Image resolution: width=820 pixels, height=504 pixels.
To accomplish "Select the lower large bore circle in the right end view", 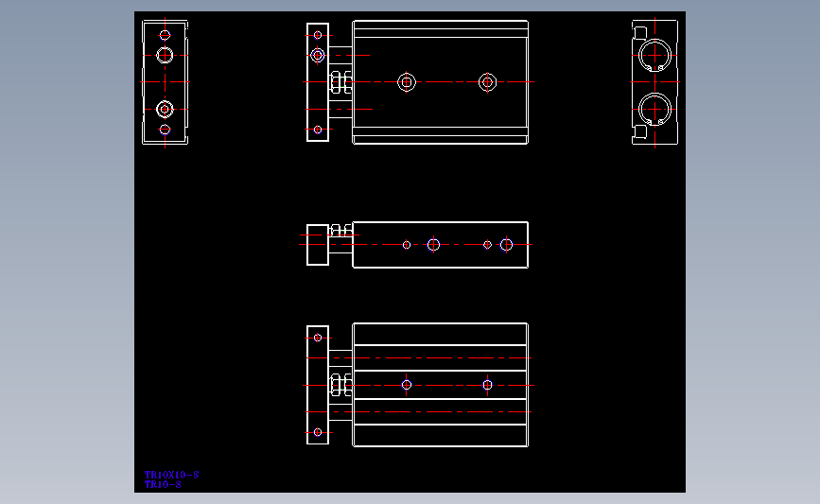I will [654, 110].
